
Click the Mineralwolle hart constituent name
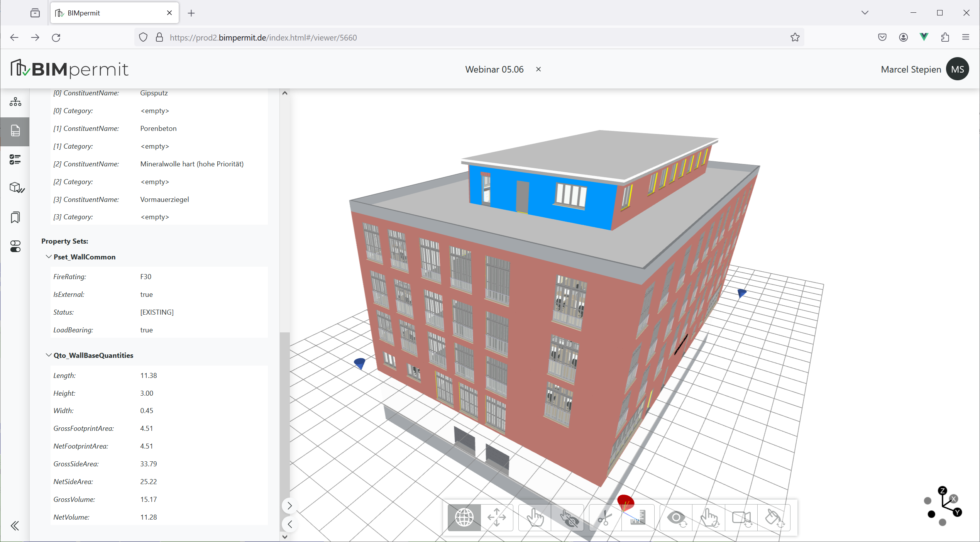[x=192, y=164]
